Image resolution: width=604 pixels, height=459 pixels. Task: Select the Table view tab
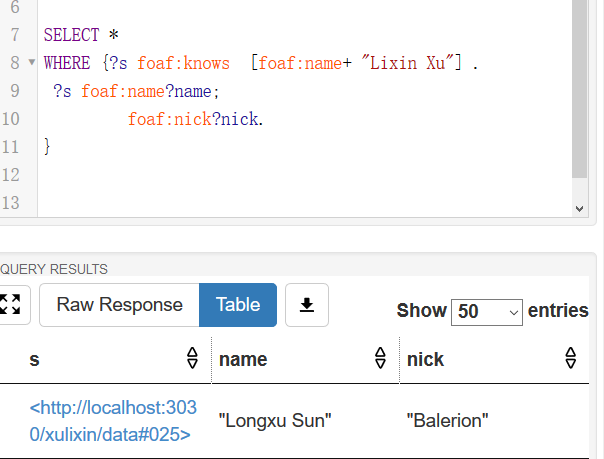[238, 305]
